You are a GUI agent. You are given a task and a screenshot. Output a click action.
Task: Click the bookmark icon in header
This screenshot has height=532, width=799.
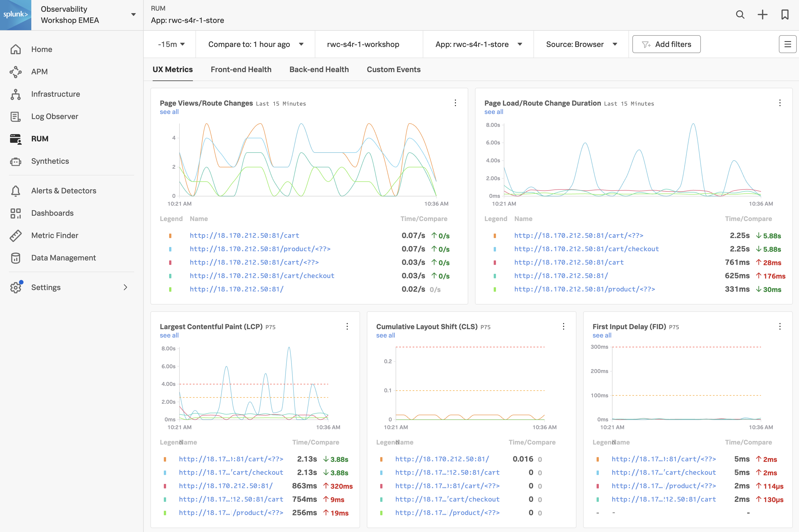click(785, 15)
